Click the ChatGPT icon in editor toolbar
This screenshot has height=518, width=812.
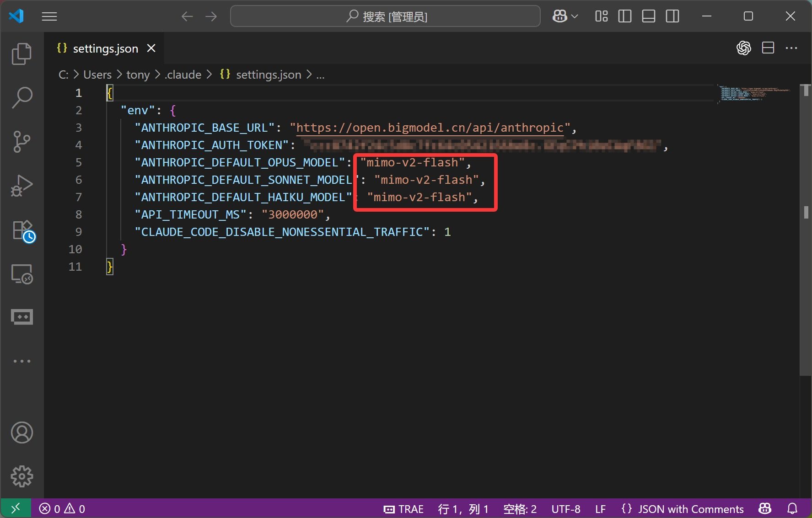coord(744,48)
